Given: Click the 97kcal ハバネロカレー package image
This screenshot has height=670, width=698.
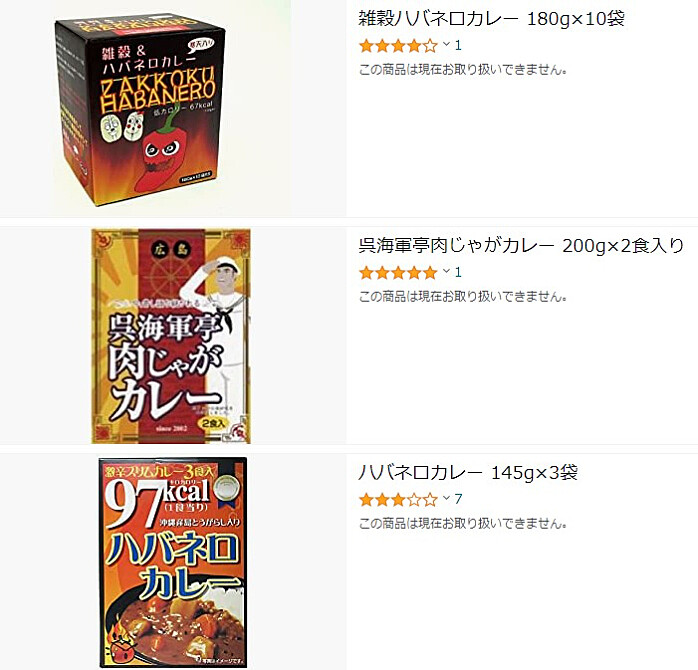Looking at the screenshot, I should 173,563.
